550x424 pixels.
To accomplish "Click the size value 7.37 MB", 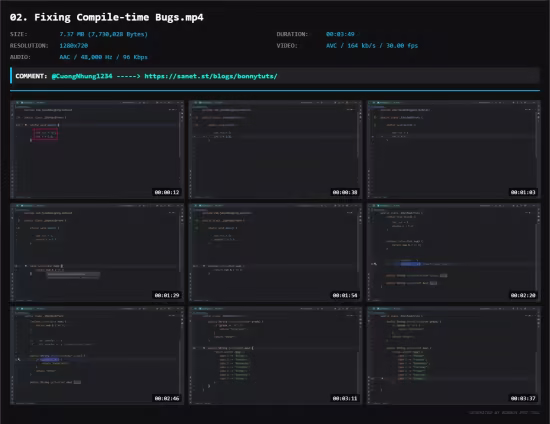I will pos(103,34).
